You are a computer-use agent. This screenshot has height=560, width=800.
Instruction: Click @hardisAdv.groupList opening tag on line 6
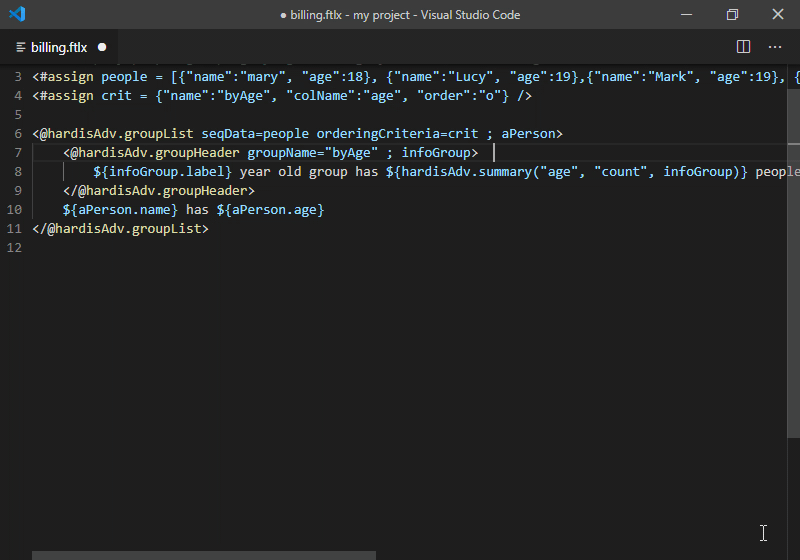coord(113,134)
